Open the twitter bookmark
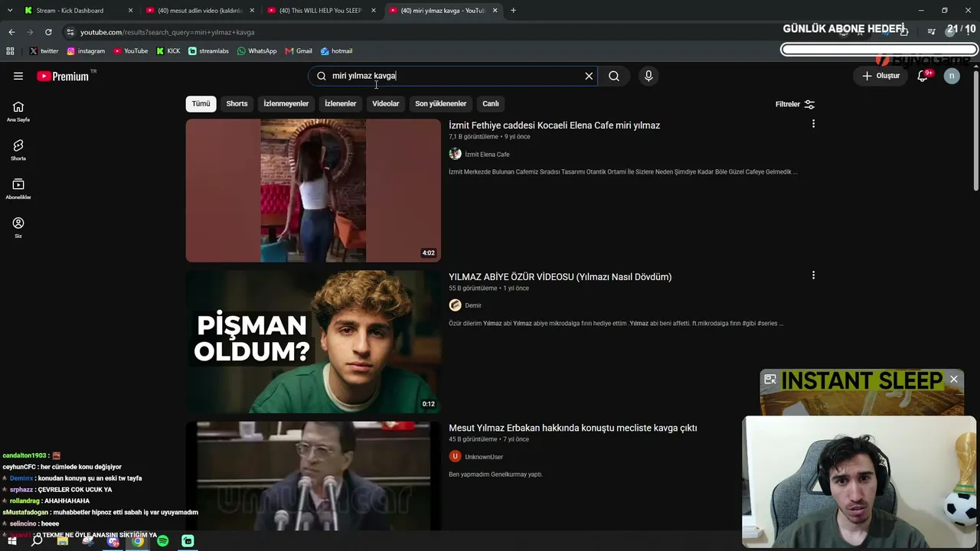980x551 pixels. coord(44,51)
